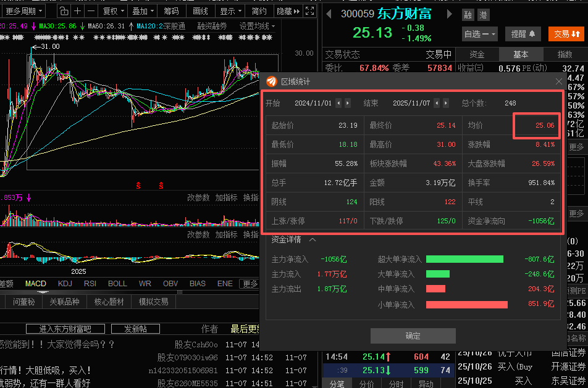Expand hidden panels with 隐藏 arrows
The height and width of the screenshot is (388, 588).
click(x=288, y=11)
